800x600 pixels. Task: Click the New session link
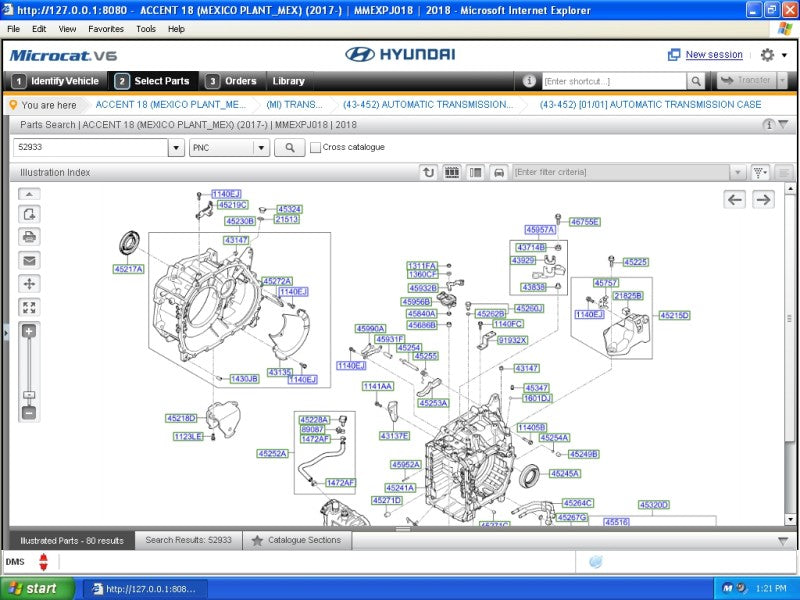[x=713, y=55]
